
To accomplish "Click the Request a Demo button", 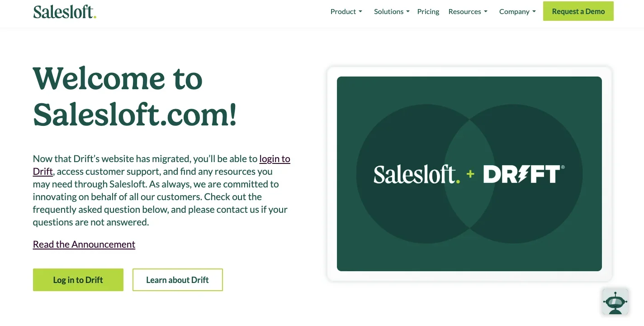I will click(578, 11).
